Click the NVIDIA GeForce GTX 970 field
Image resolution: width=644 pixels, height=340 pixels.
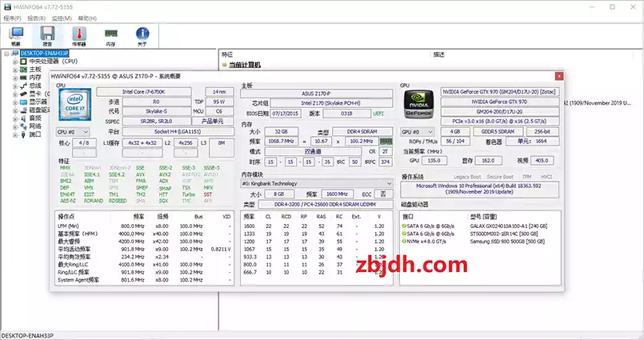tap(500, 102)
